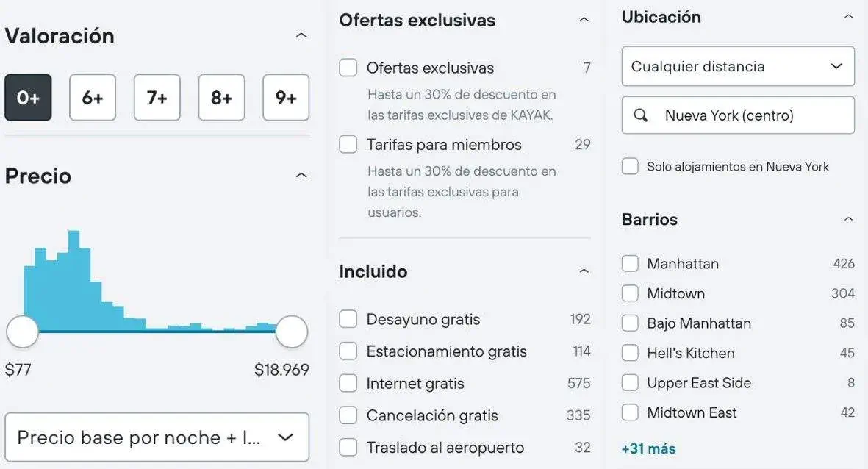This screenshot has height=469, width=868.
Task: Click the +31 más neighborhoods link
Action: 648,448
